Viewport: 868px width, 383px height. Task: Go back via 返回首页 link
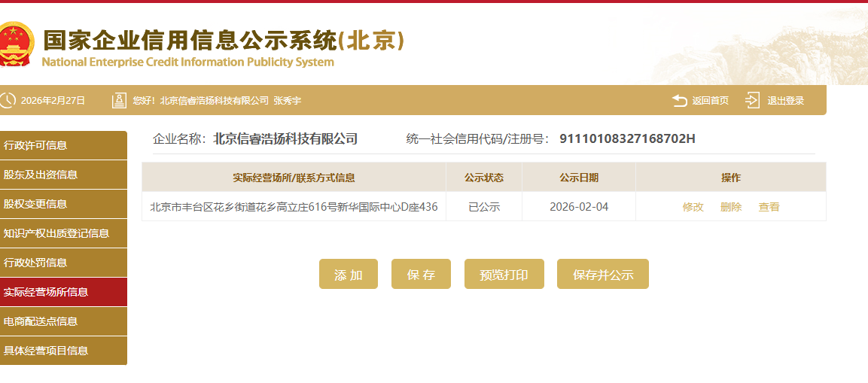[x=710, y=101]
